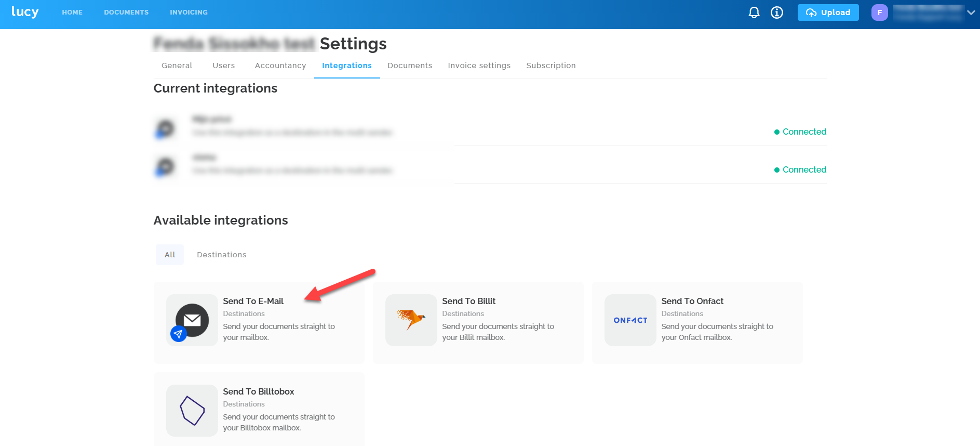Open DOCUMENTS in top navigation
Image resolution: width=980 pixels, height=446 pixels.
(126, 12)
